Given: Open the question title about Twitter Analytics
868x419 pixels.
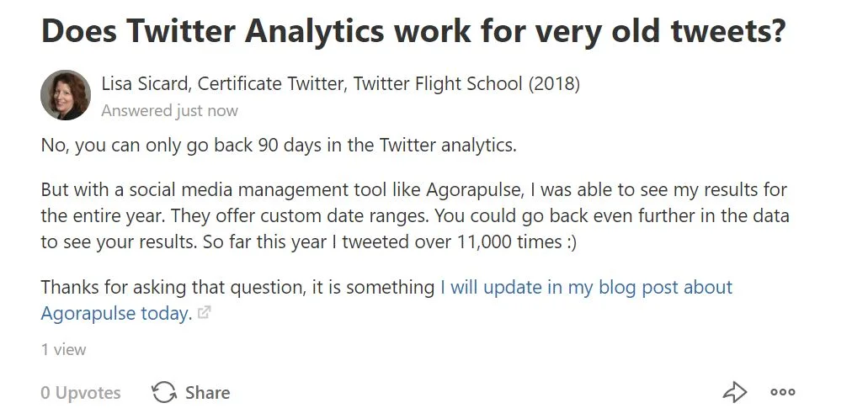Looking at the screenshot, I should (413, 31).
